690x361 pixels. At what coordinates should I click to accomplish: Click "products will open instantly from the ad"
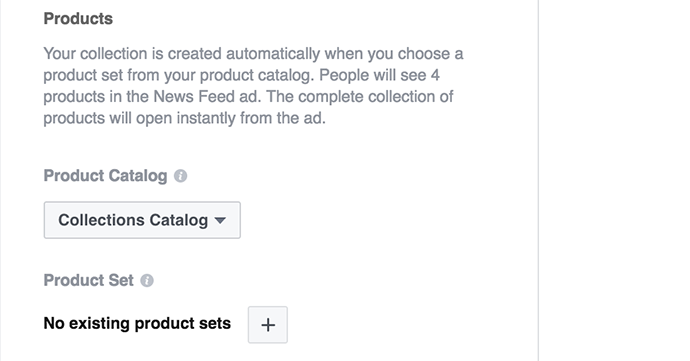pyautogui.click(x=184, y=118)
